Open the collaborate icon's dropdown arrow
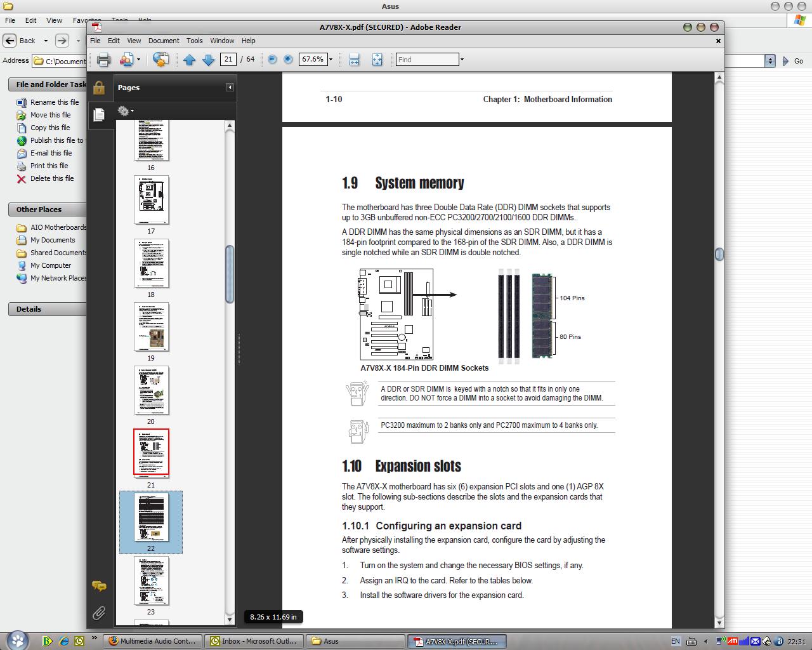The width and height of the screenshot is (812, 650). (x=138, y=60)
